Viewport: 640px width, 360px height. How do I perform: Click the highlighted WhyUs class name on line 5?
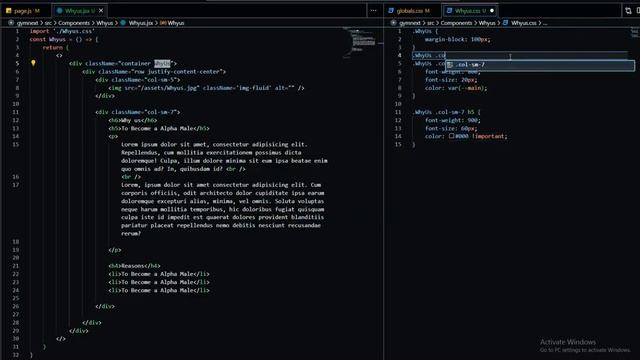click(162, 63)
